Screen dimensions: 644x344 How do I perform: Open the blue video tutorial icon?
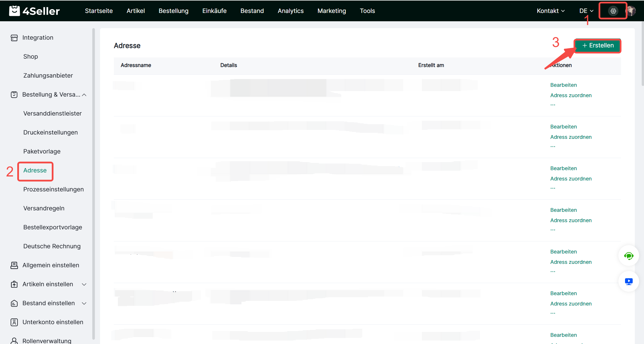coord(628,281)
